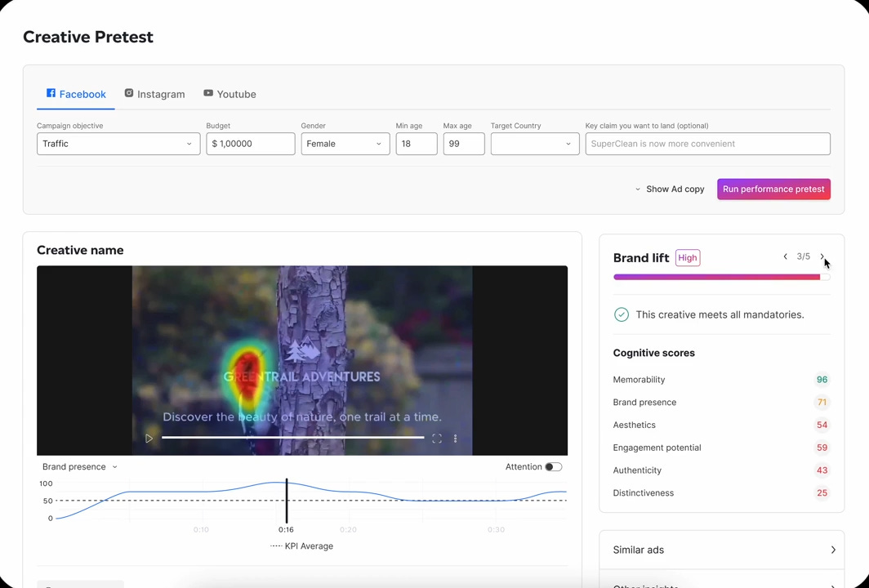
Task: Expand the Similar ads section
Action: tap(722, 550)
